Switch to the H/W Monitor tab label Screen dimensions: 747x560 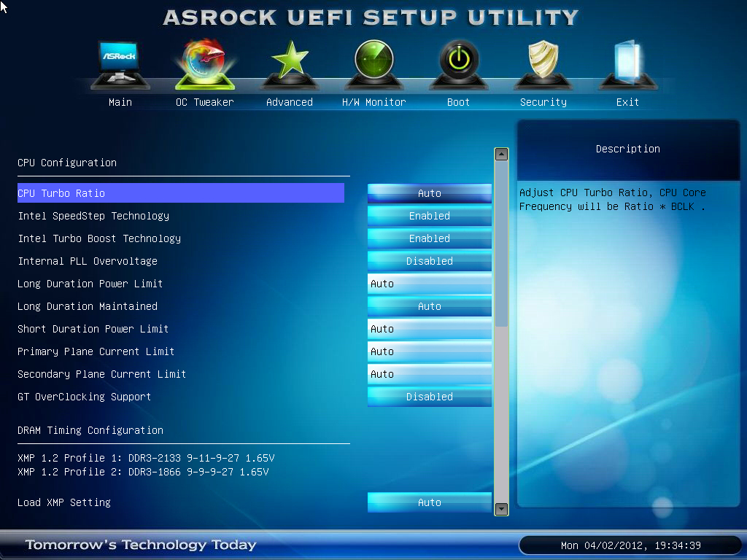tap(373, 103)
